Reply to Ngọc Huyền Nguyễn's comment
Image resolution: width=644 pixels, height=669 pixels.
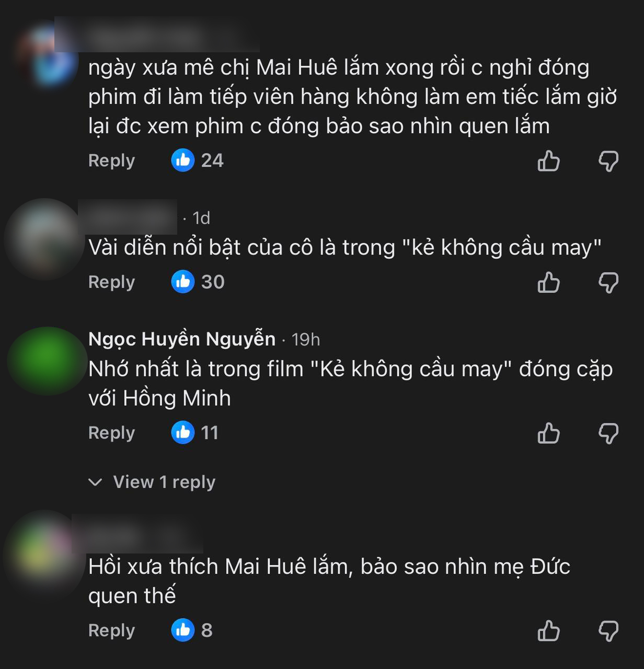111,433
